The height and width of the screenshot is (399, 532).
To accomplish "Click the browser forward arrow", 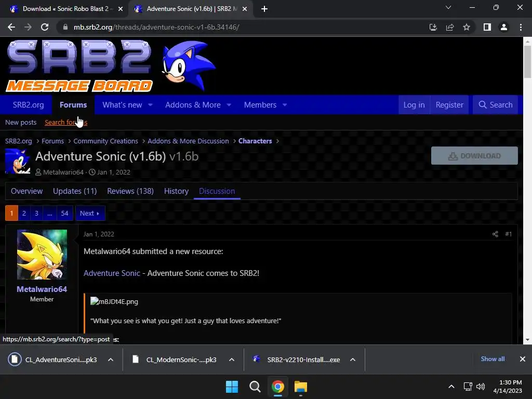I will click(28, 27).
